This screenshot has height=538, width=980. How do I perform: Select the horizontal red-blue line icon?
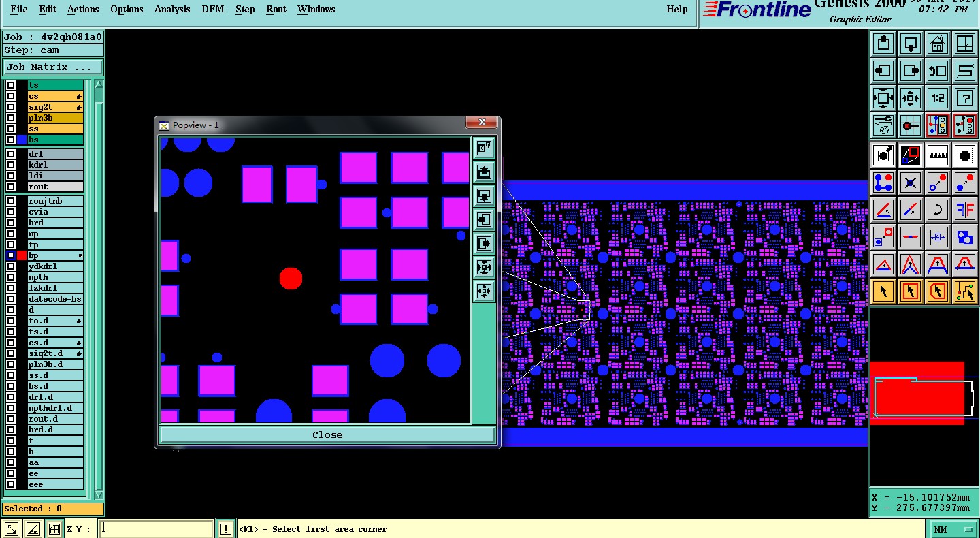tap(911, 237)
